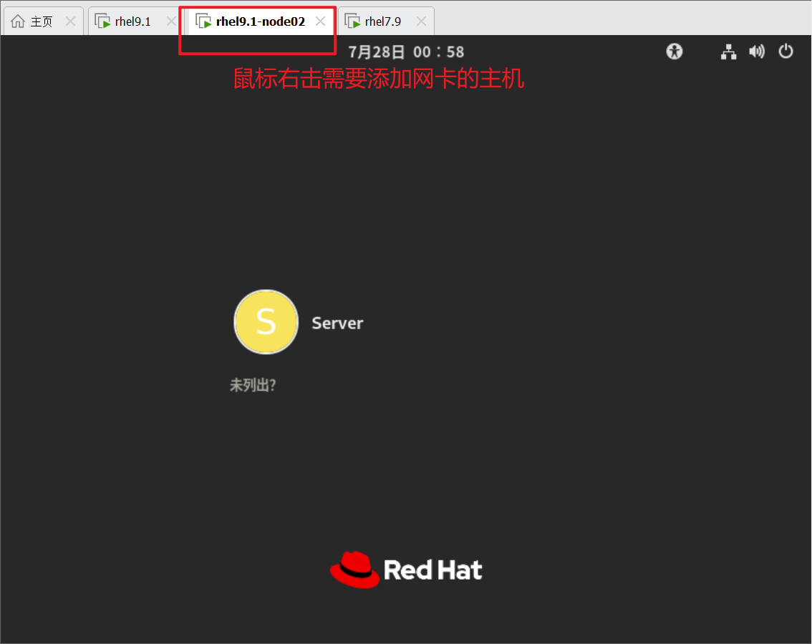Click the VM icon on rhel9.1-node02 tab
812x644 pixels.
pos(203,21)
